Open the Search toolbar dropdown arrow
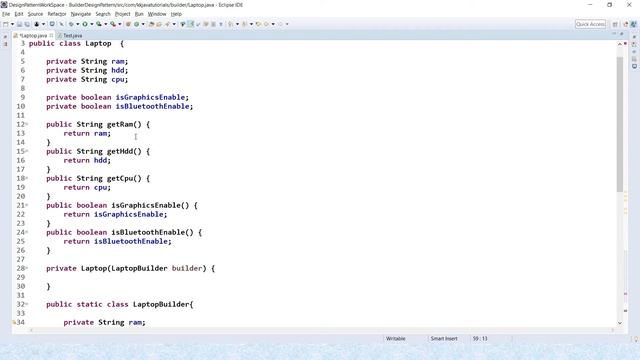Screen dimensions: 640x360 pos(174,24)
